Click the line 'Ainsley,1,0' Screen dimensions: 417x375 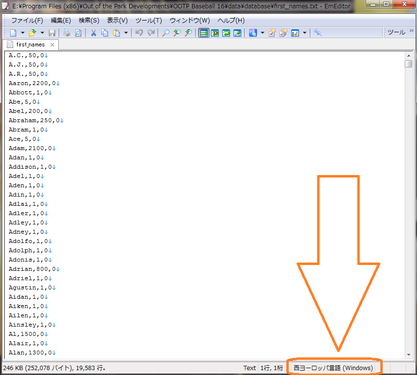[32, 325]
